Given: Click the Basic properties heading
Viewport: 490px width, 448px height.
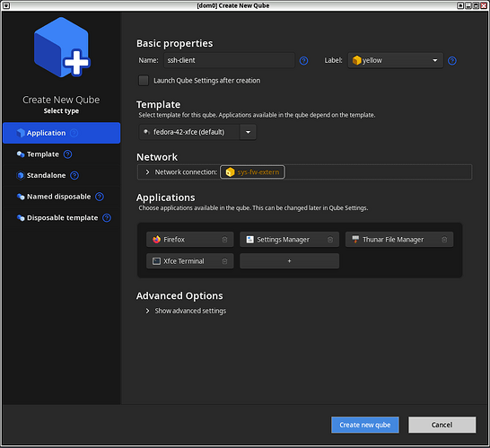Looking at the screenshot, I should coord(175,43).
